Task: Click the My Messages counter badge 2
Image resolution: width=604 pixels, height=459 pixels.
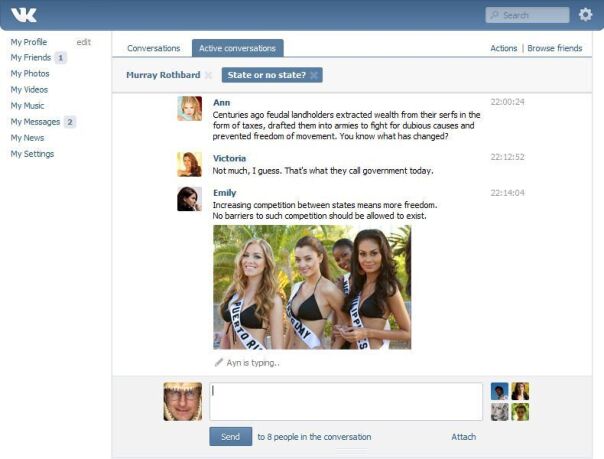Action: click(70, 122)
